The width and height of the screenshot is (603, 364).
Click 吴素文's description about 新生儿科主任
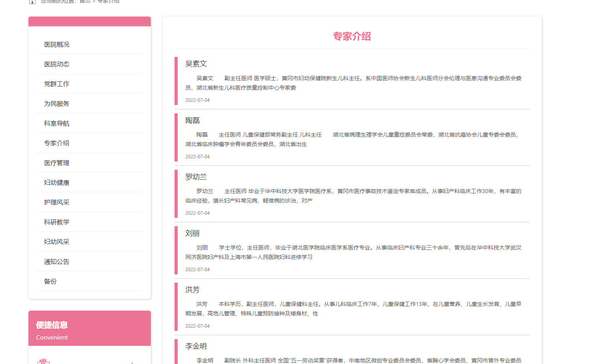tap(353, 83)
